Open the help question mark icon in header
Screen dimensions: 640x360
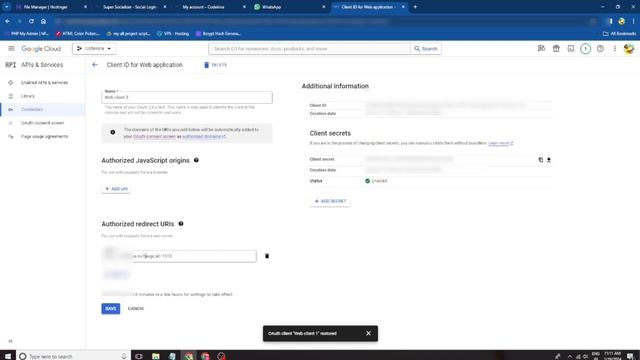(600, 49)
